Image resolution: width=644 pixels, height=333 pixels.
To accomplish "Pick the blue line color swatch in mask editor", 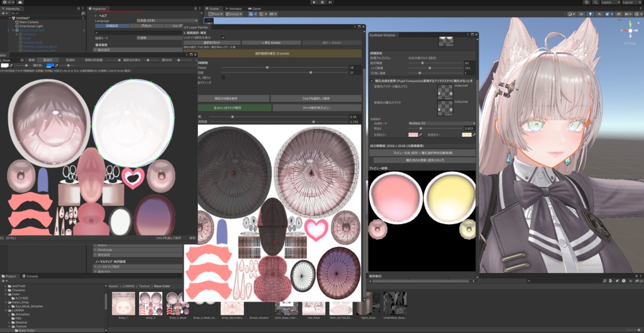I will [x=50, y=65].
